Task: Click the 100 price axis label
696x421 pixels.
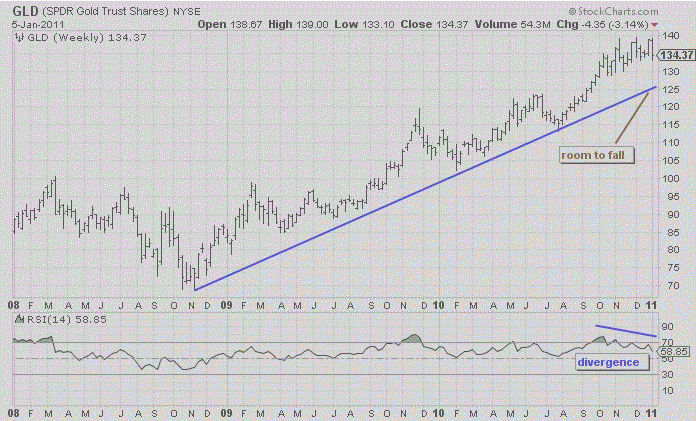Action: [671, 179]
